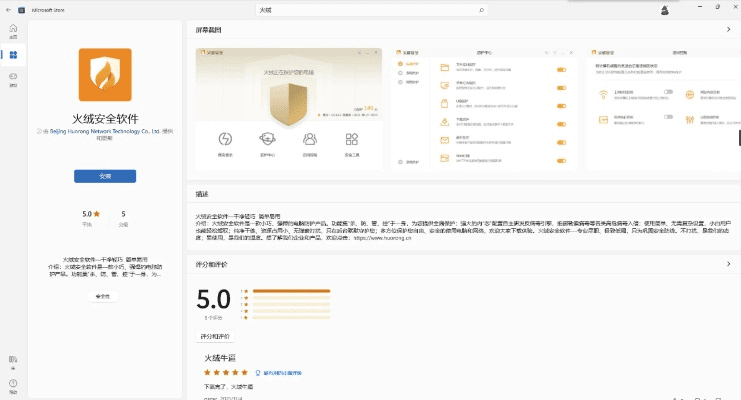Image resolution: width=741 pixels, height=400 pixels.
Task: Click the 描述 description section header
Action: coord(202,194)
